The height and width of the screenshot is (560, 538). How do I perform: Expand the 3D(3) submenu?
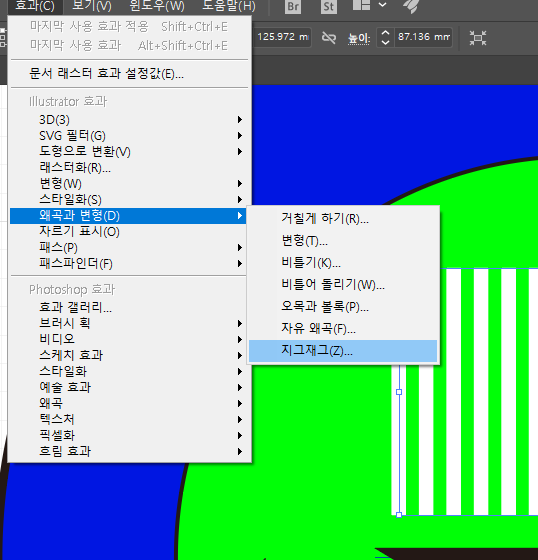[x=129, y=120]
